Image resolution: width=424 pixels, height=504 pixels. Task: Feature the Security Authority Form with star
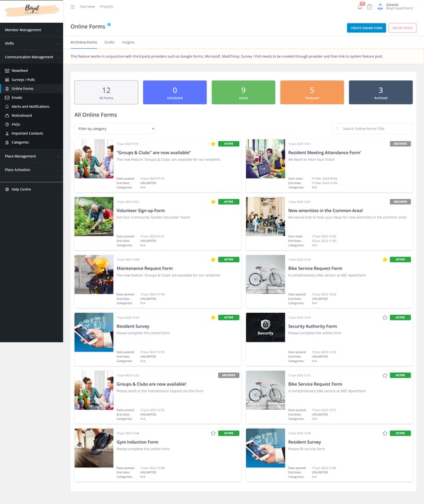pyautogui.click(x=385, y=317)
